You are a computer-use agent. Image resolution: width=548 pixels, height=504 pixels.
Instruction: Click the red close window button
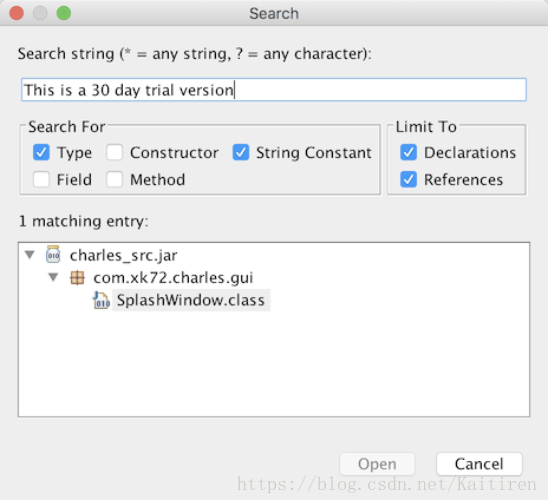[x=16, y=13]
